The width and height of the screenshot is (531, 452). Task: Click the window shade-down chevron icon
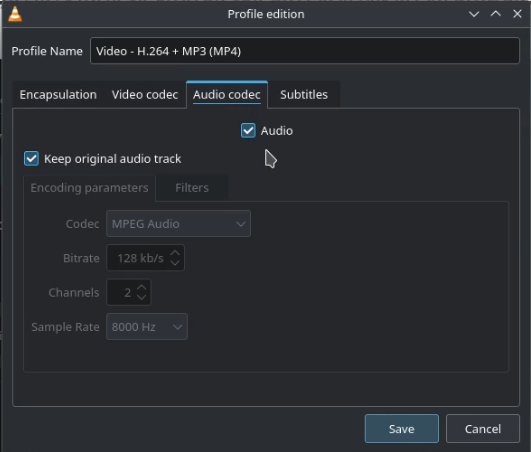click(x=474, y=14)
